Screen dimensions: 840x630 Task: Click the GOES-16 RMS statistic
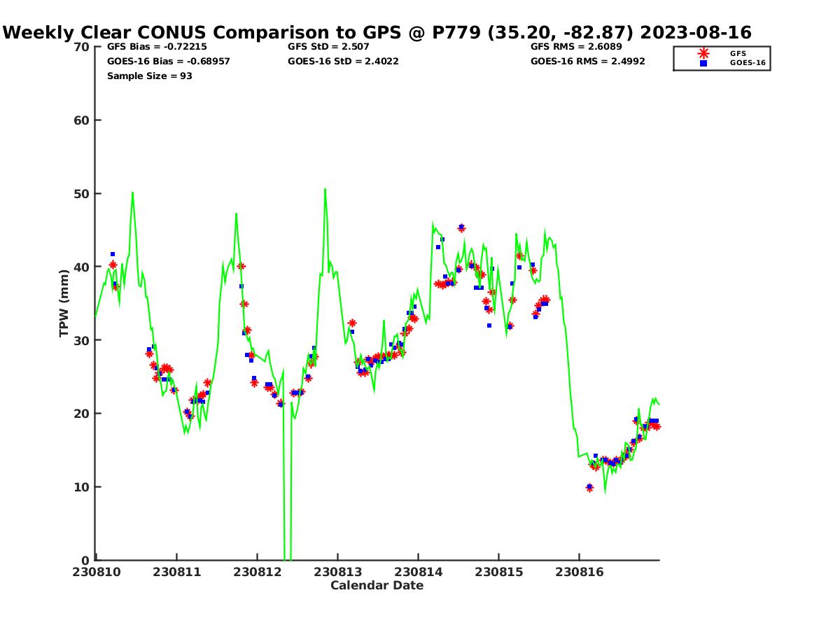coord(588,62)
